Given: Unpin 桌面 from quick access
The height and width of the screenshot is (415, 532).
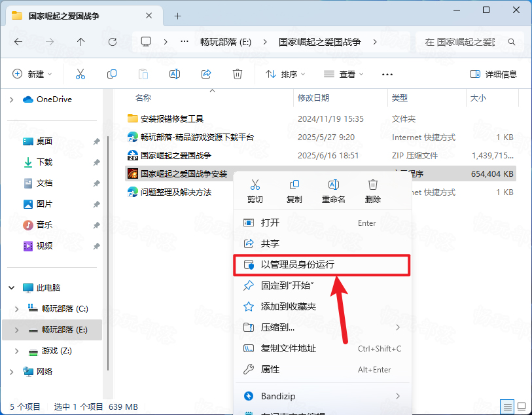Looking at the screenshot, I should [x=97, y=141].
